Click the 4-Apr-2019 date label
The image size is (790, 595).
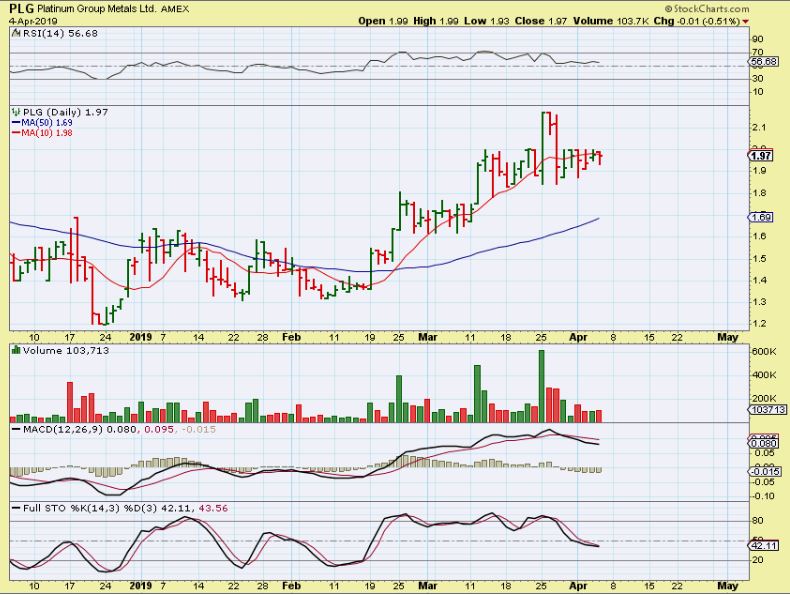click(33, 21)
